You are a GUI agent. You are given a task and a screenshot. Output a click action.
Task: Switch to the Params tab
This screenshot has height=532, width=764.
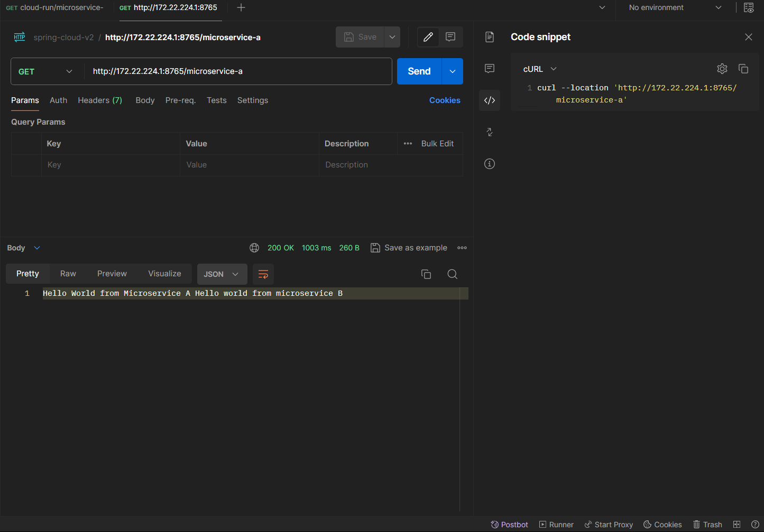(x=25, y=100)
